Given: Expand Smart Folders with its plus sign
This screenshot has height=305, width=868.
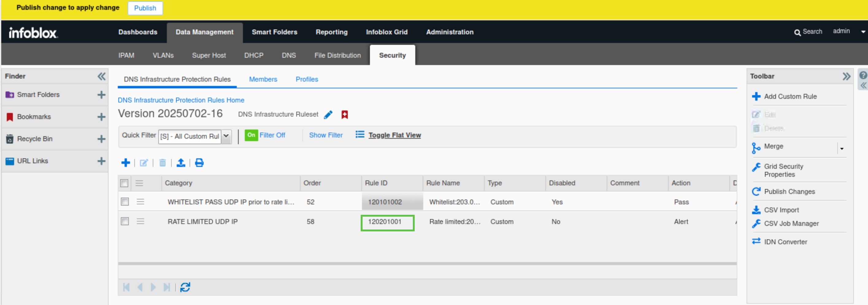Looking at the screenshot, I should (x=102, y=95).
